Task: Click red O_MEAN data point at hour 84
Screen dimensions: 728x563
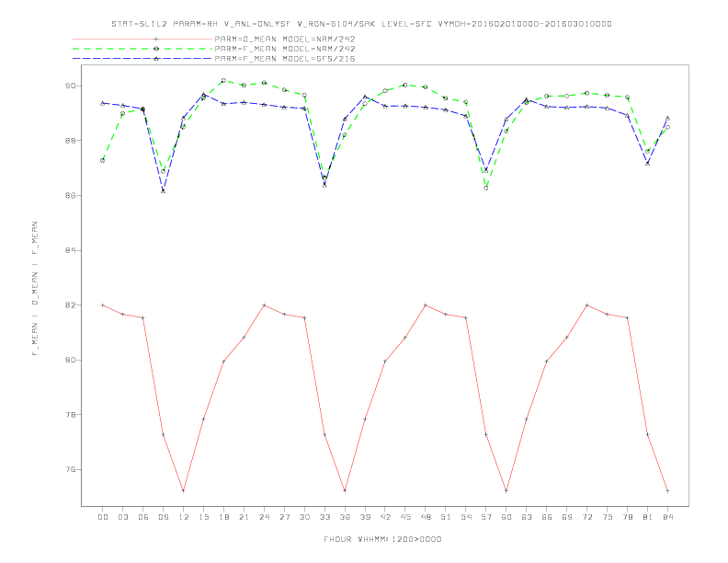Action: (668, 490)
